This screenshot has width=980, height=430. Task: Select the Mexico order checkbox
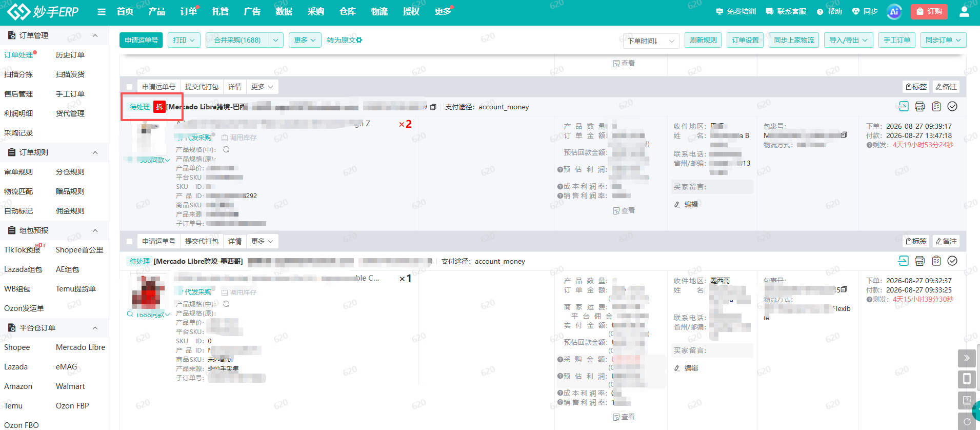129,242
